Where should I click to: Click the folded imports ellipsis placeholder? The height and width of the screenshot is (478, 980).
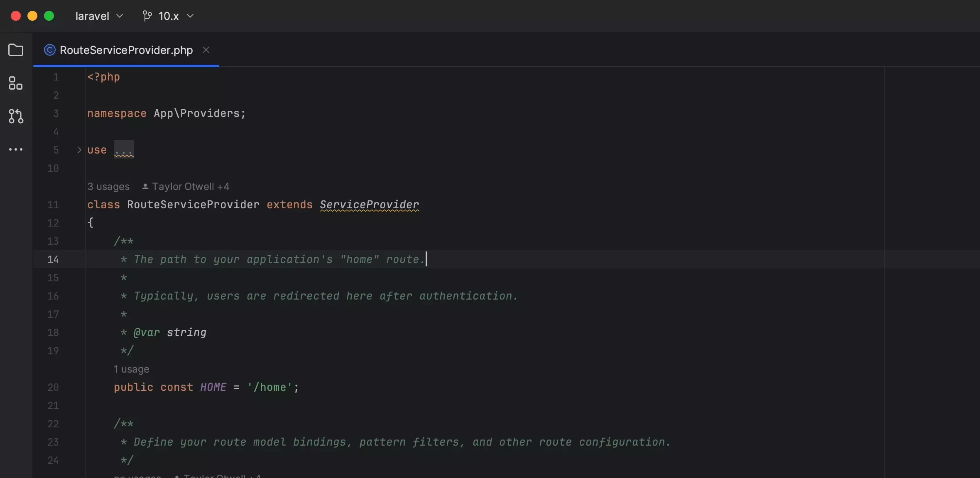(124, 150)
